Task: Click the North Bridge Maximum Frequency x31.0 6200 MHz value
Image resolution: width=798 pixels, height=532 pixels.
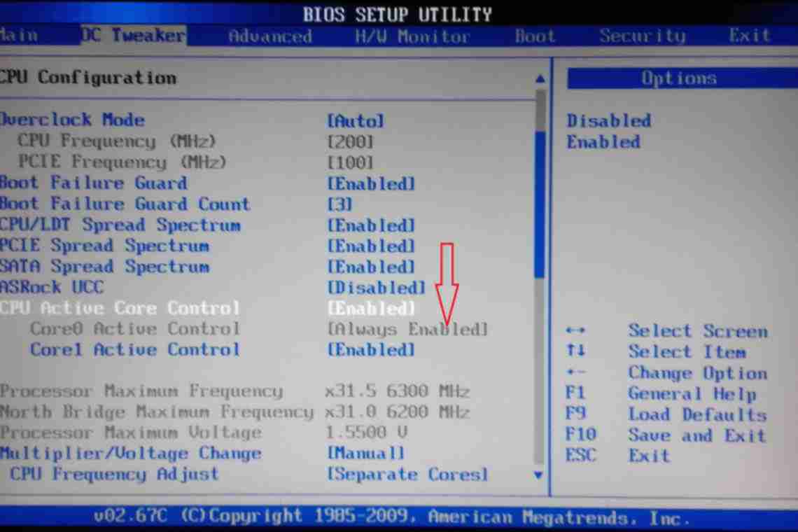Action: point(397,412)
